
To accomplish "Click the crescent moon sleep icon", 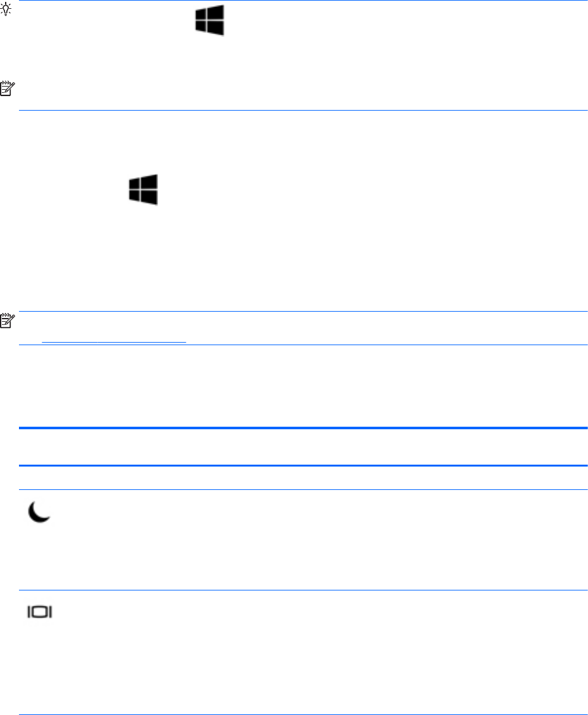I will point(39,511).
